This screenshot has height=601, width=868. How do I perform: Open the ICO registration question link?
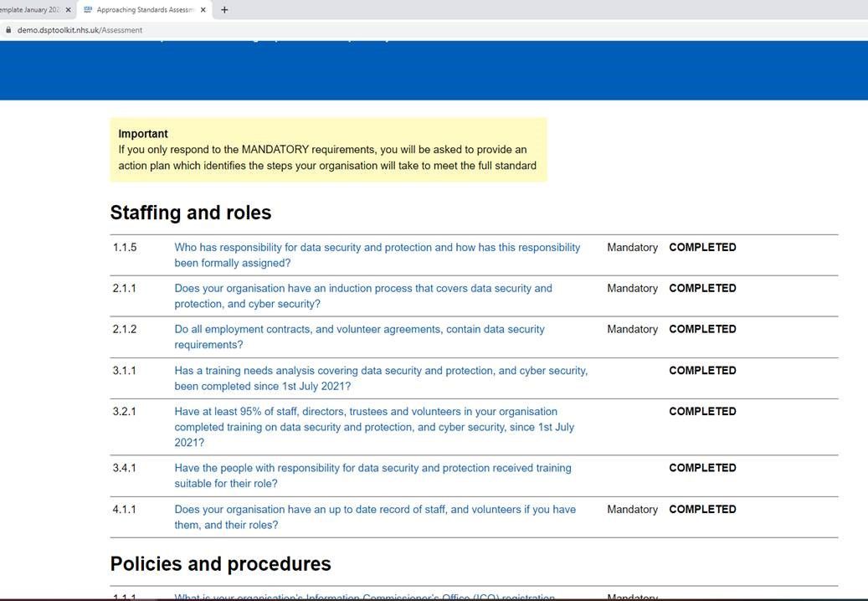364,598
